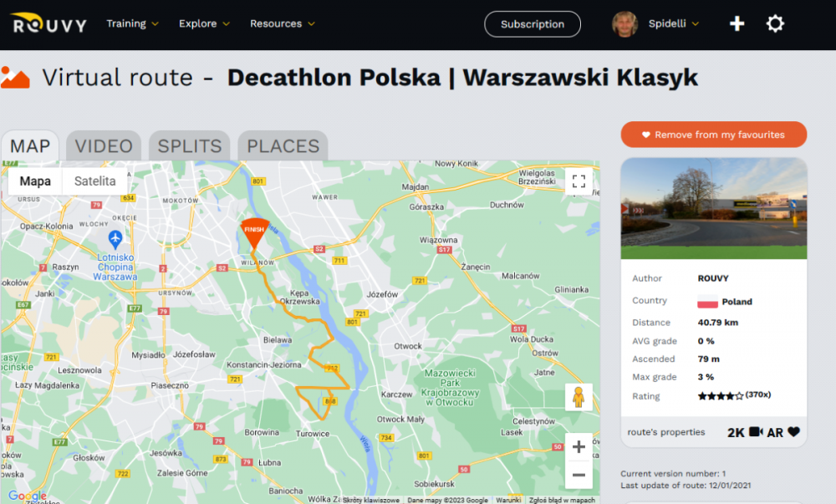Viewport: 836px width, 504px height.
Task: Click the 40.79 km distance value
Action: (x=717, y=323)
